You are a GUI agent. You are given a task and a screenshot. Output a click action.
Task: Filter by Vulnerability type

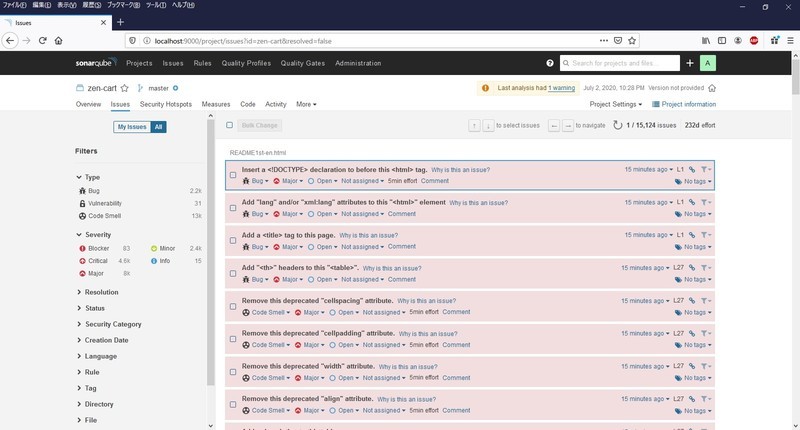(105, 203)
